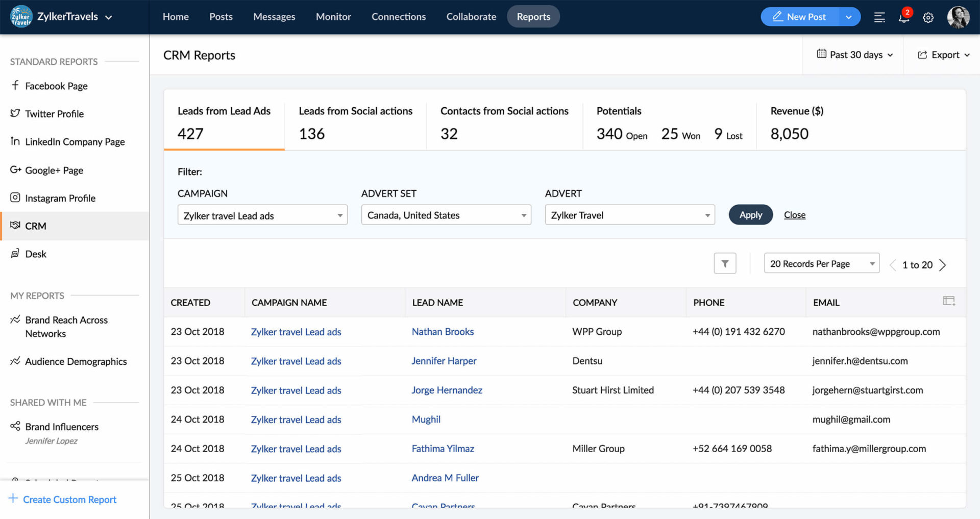Go to next page of records
This screenshot has width=980, height=519.
(x=943, y=265)
